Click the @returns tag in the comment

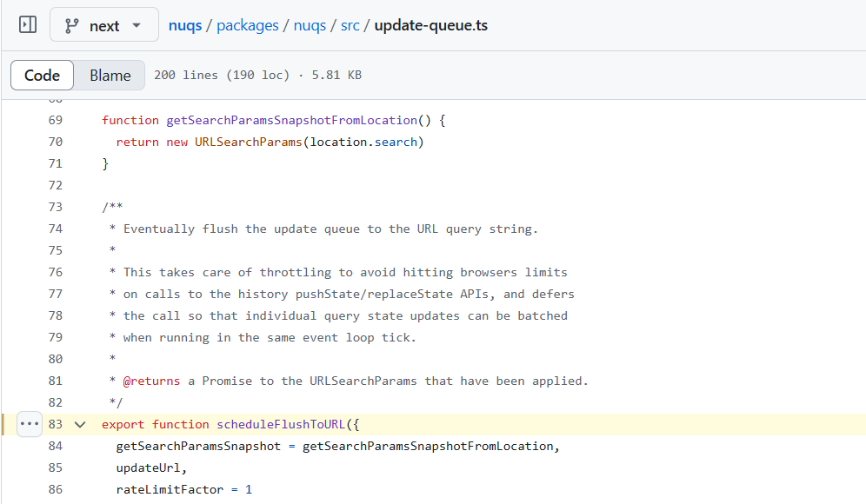coord(151,381)
